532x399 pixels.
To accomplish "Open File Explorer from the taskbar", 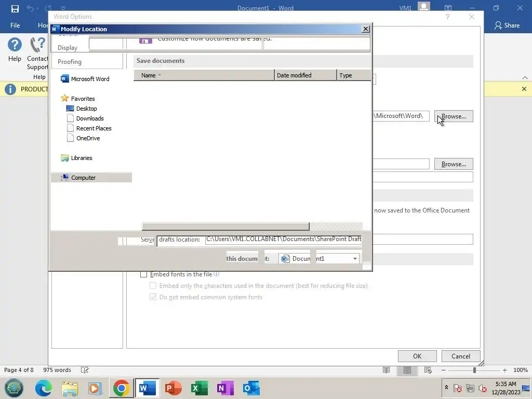I will 70,388.
